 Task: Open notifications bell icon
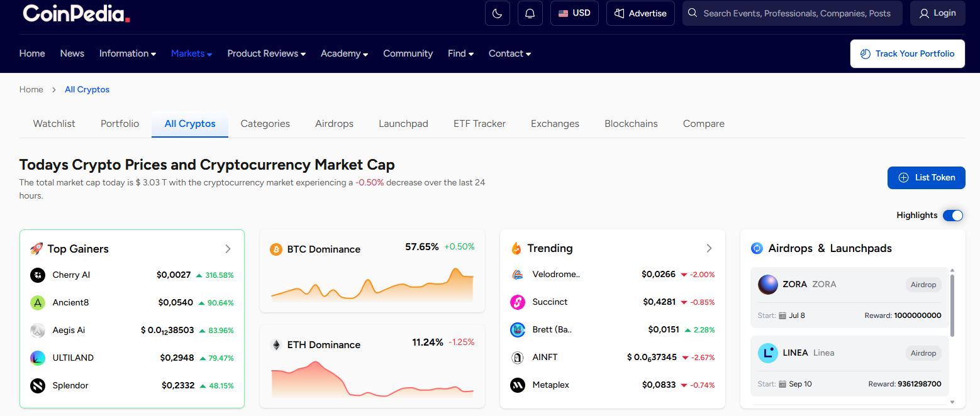point(530,13)
